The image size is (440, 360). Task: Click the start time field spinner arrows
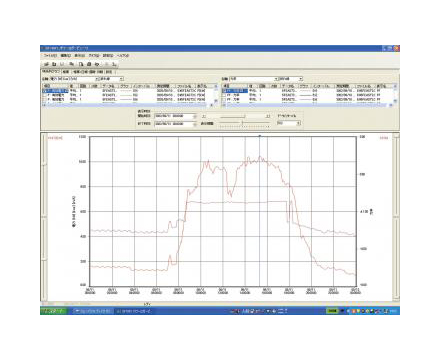pyautogui.click(x=195, y=116)
